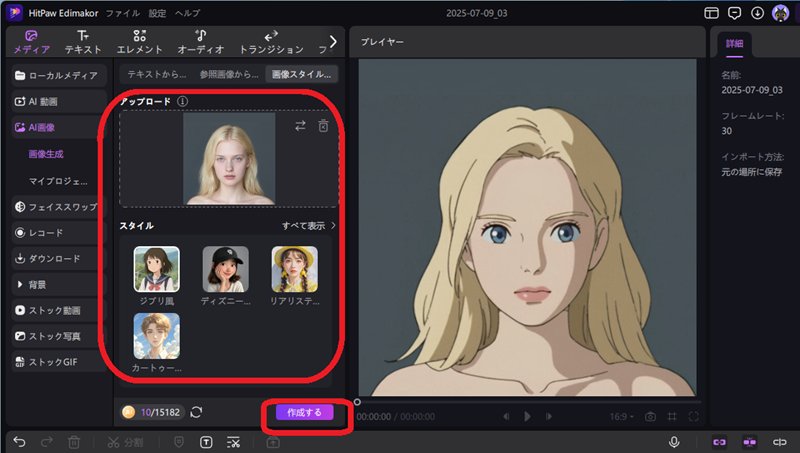Replace the uploaded image with swap icon
This screenshot has width=800, height=453.
301,125
